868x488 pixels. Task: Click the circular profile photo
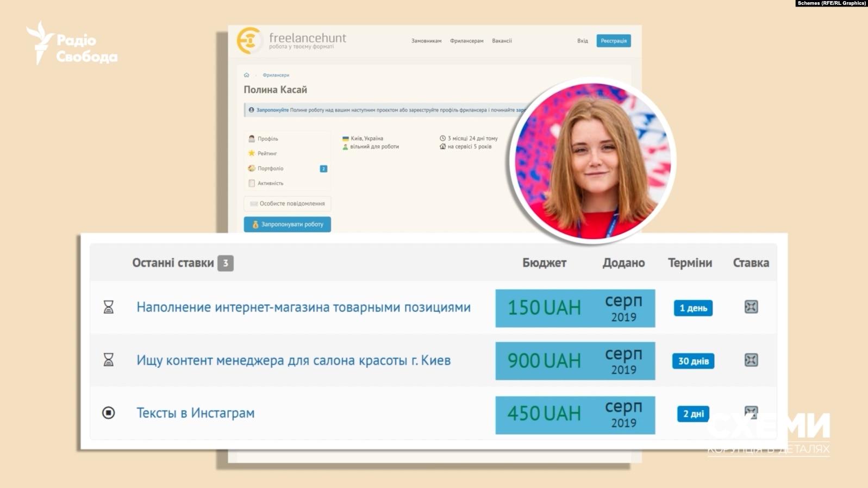coord(592,161)
